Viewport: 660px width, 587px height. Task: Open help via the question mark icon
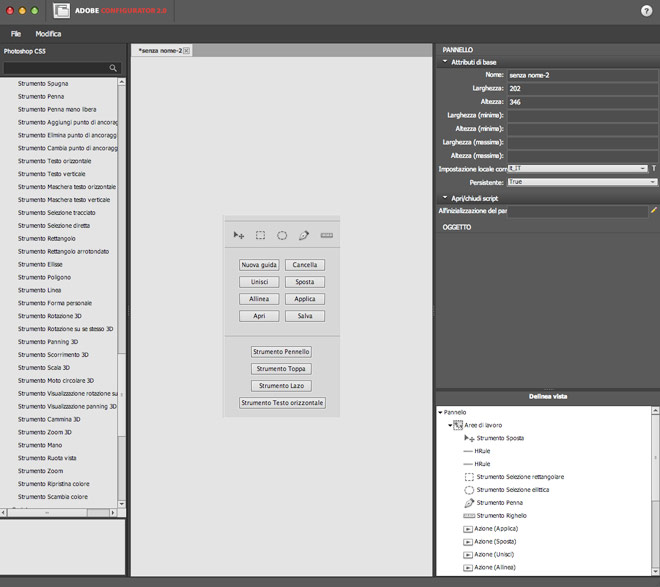(646, 11)
